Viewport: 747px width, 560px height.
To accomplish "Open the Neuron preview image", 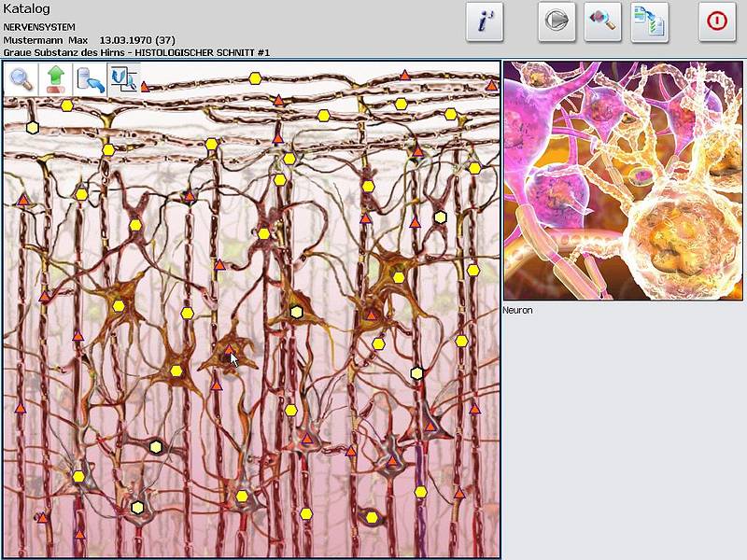I will tap(624, 181).
